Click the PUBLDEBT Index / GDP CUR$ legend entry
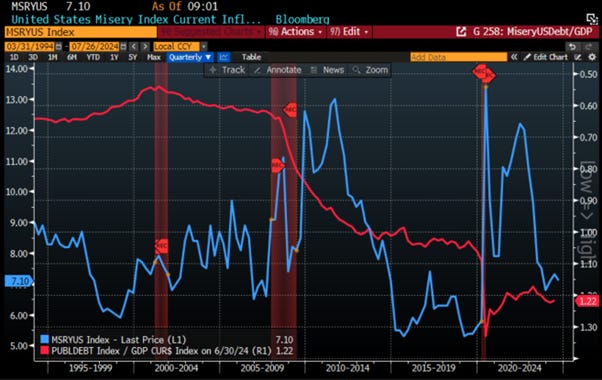This screenshot has width=602, height=380. [161, 350]
